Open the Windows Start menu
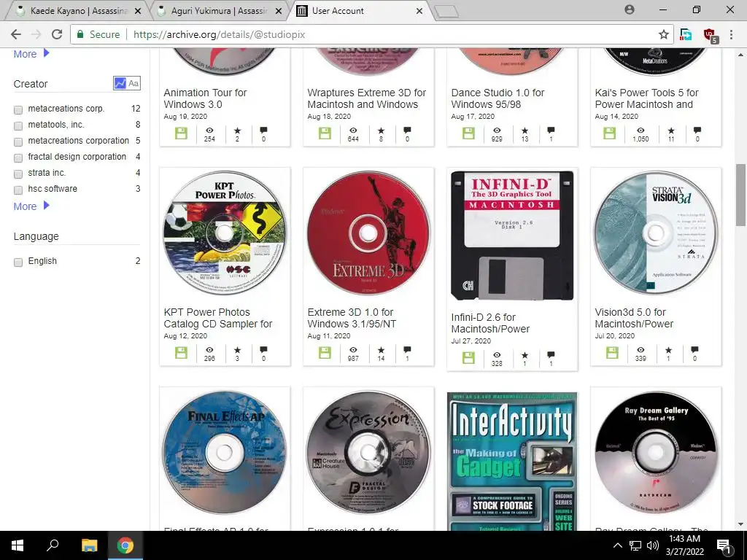 click(18, 545)
